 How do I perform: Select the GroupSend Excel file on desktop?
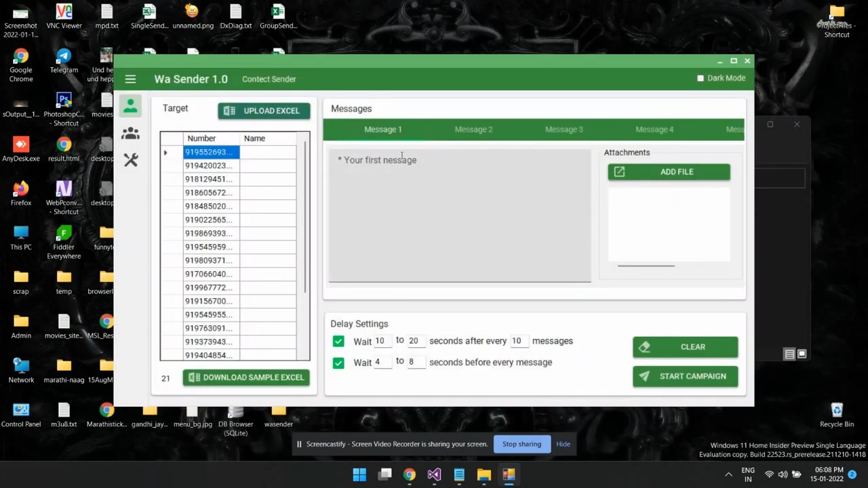pyautogui.click(x=278, y=17)
